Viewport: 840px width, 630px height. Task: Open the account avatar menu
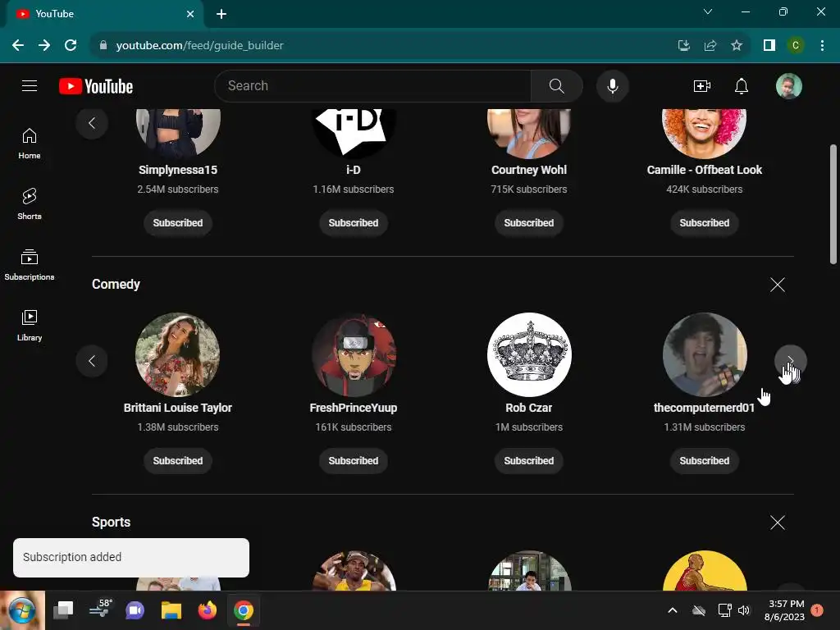click(788, 85)
